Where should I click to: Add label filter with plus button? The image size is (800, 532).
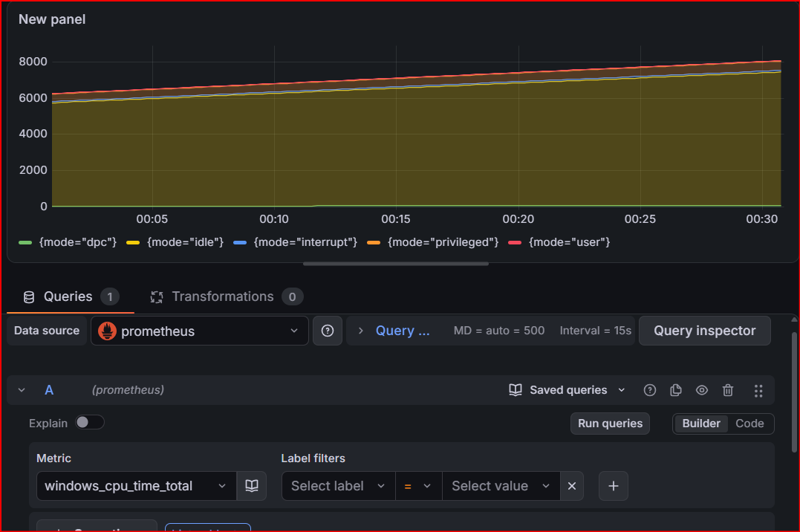pos(614,486)
